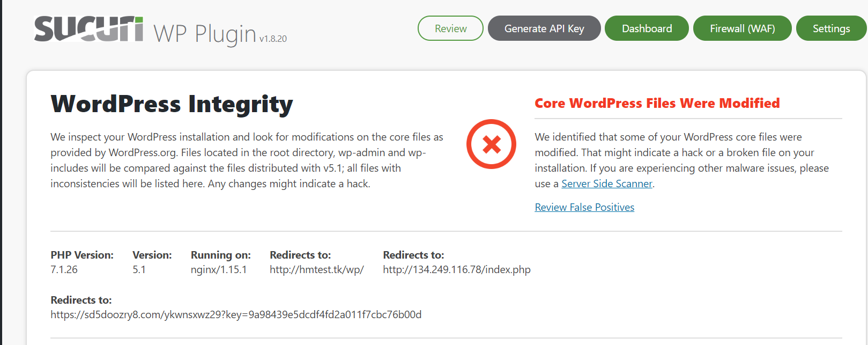The image size is (868, 345).
Task: Click the Core WordPress Files Were Modified heading
Action: point(657,103)
